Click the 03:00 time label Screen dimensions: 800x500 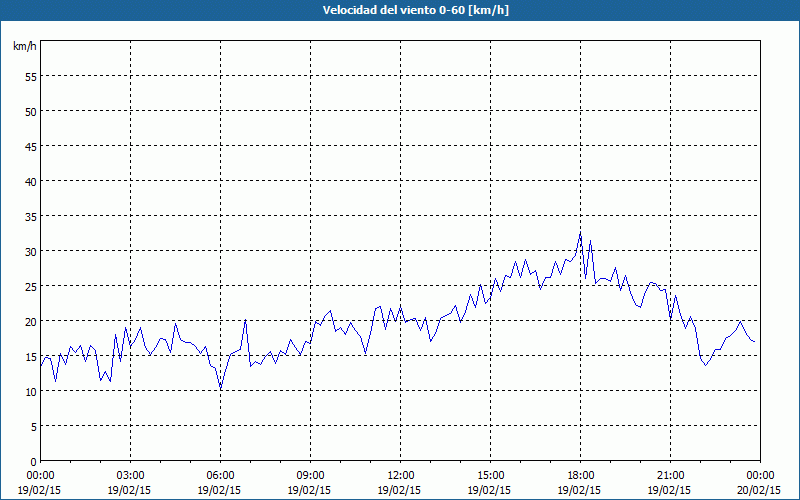click(x=131, y=476)
